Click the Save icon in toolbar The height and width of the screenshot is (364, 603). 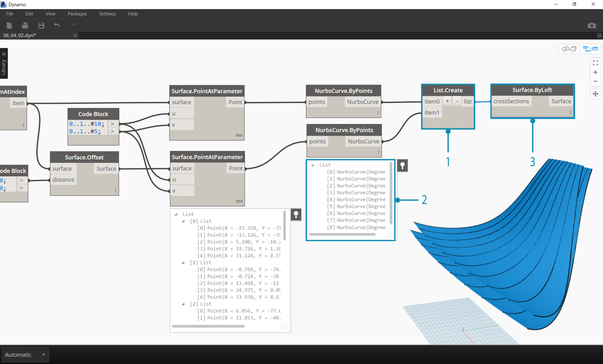pyautogui.click(x=42, y=25)
